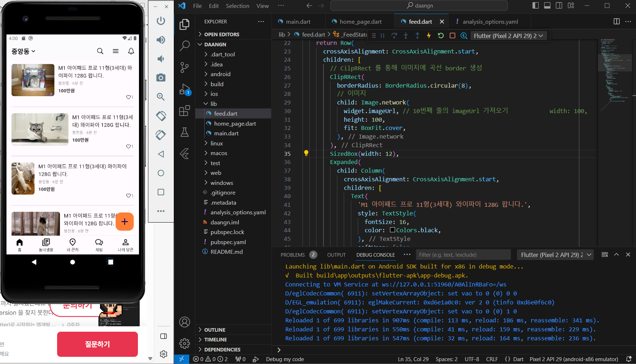Open the 중앙동 location dropdown
Image resolution: width=636 pixels, height=364 pixels.
point(23,51)
